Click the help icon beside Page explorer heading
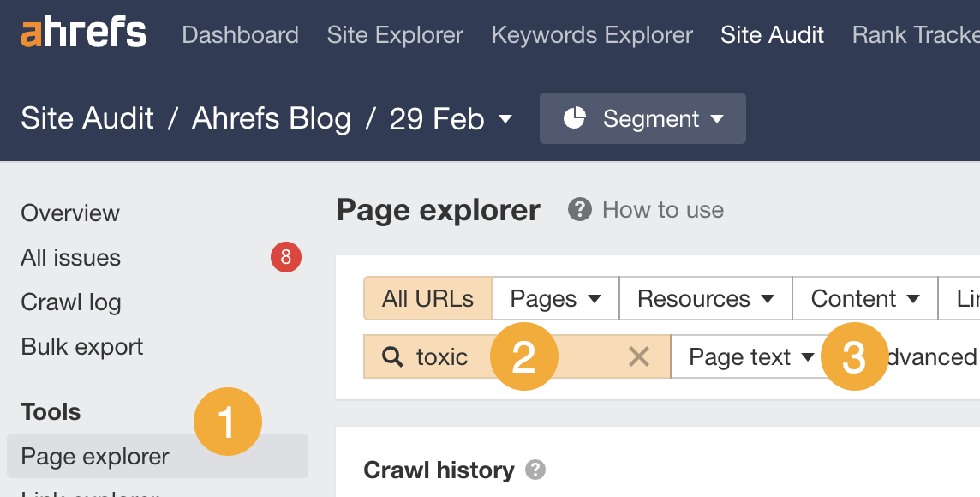The height and width of the screenshot is (497, 980). tap(578, 209)
